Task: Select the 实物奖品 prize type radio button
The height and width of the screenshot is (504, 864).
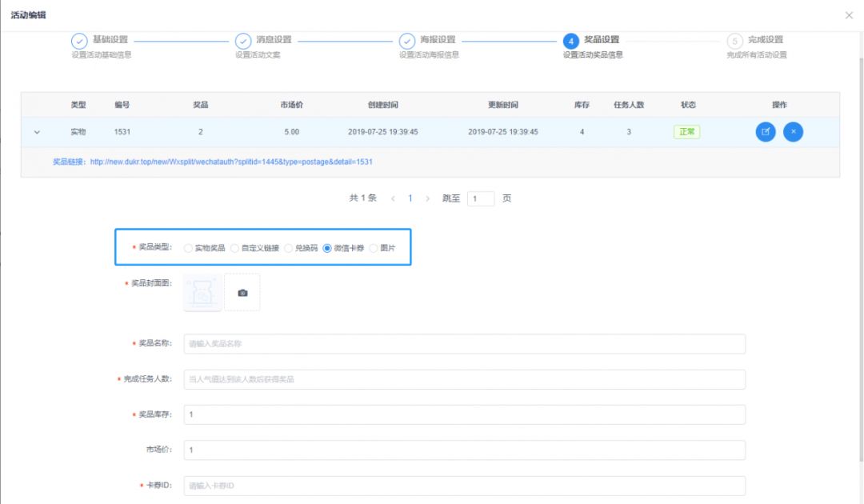Action: pyautogui.click(x=189, y=248)
